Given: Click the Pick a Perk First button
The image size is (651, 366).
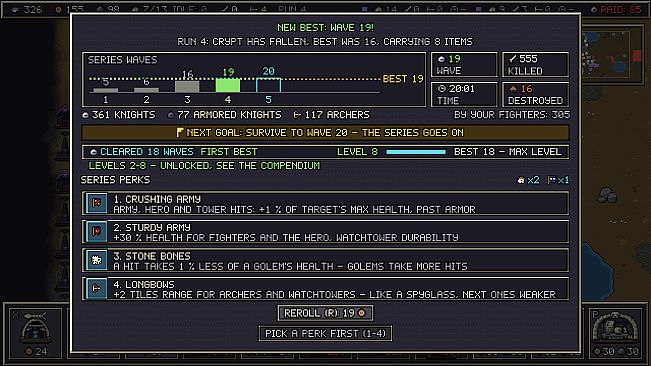Looking at the screenshot, I should [325, 333].
